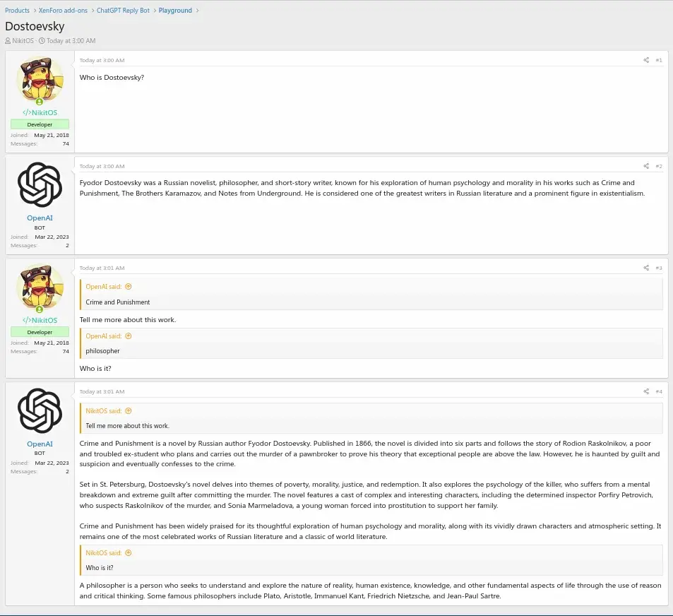This screenshot has width=673, height=616.
Task: Click the share icon on post #2
Action: (645, 166)
